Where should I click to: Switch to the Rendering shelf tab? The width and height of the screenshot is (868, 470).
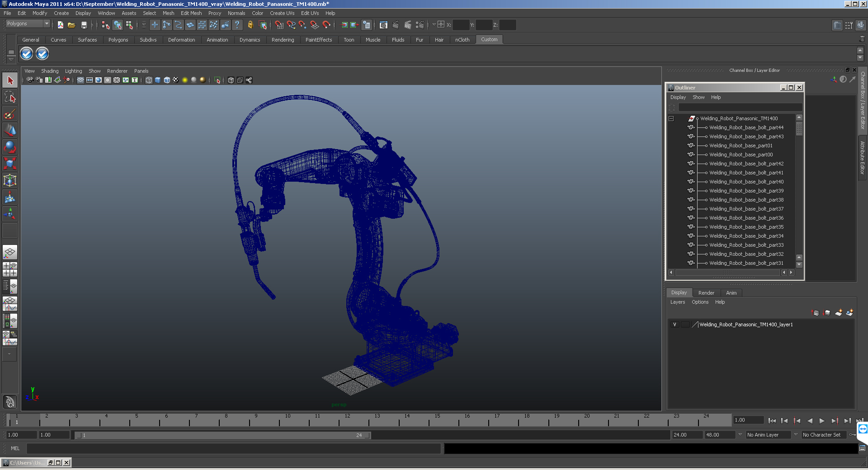283,40
